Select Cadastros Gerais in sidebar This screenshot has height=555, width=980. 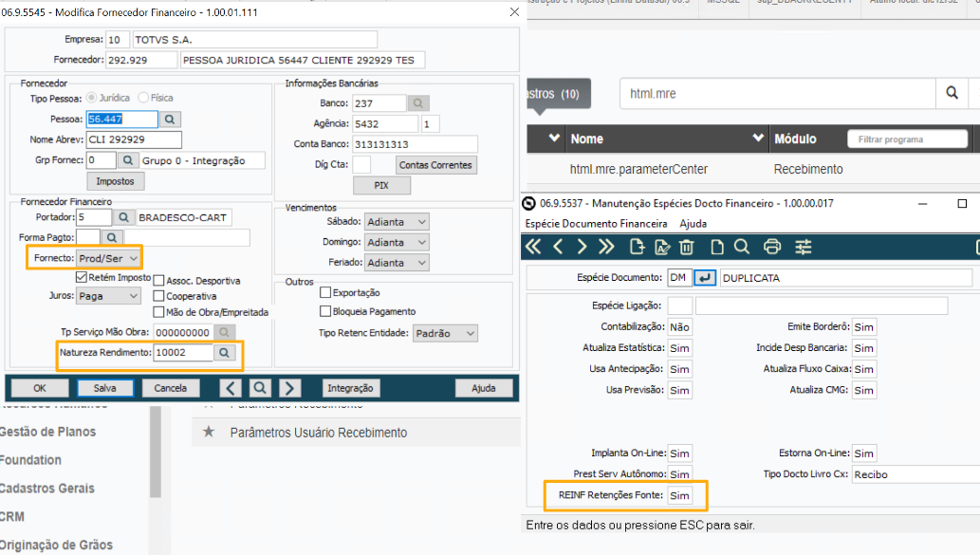(47, 489)
